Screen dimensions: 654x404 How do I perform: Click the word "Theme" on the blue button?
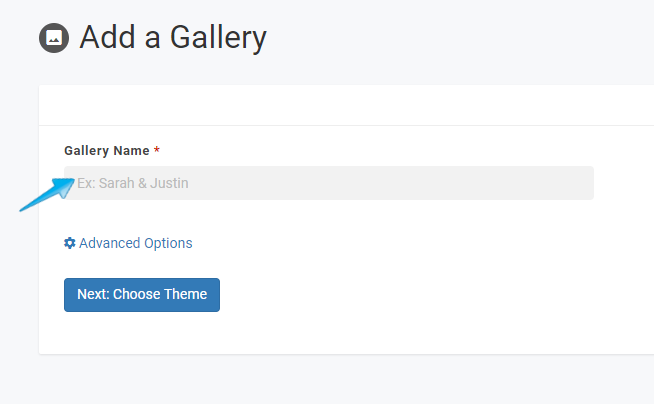(185, 294)
